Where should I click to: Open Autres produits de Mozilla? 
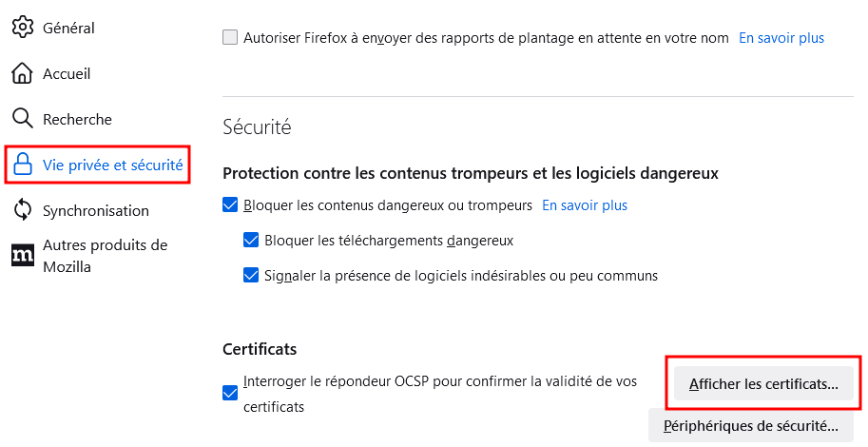pos(106,256)
